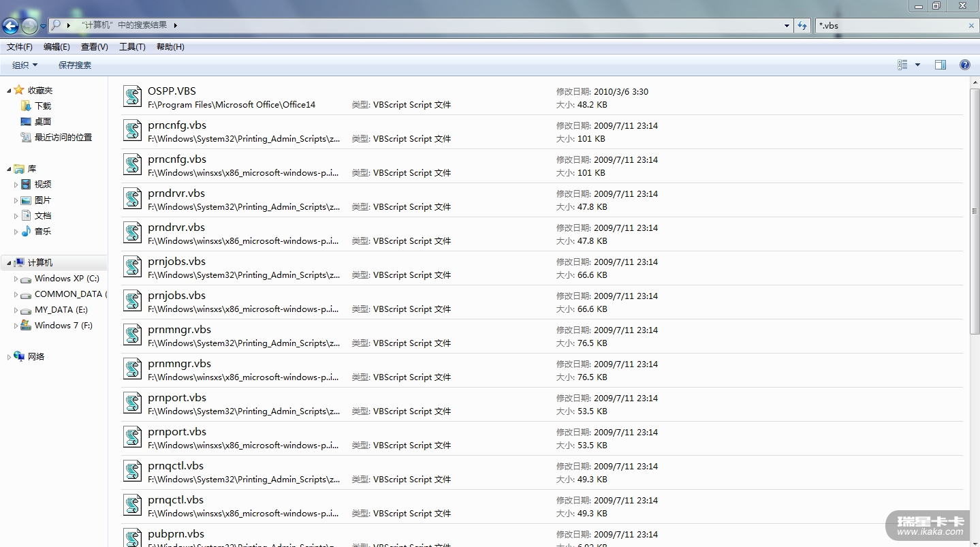Show the preview pane
Screen dimensions: 980x547
(941, 65)
